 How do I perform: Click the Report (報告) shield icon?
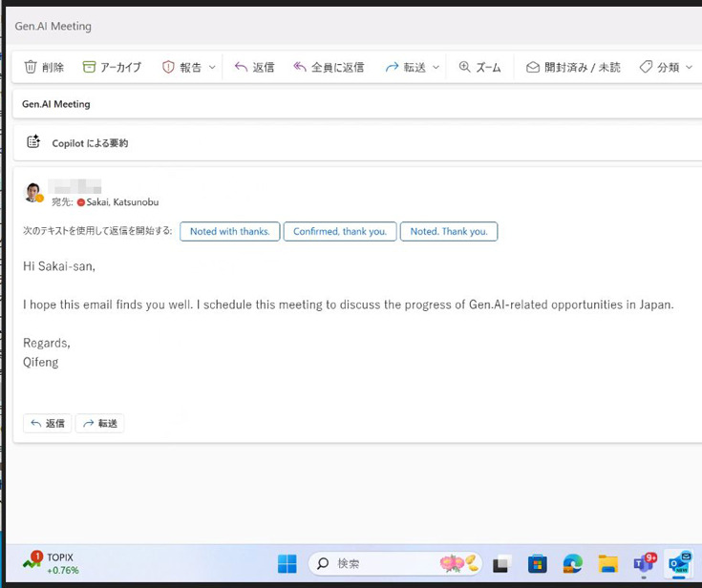pyautogui.click(x=169, y=68)
